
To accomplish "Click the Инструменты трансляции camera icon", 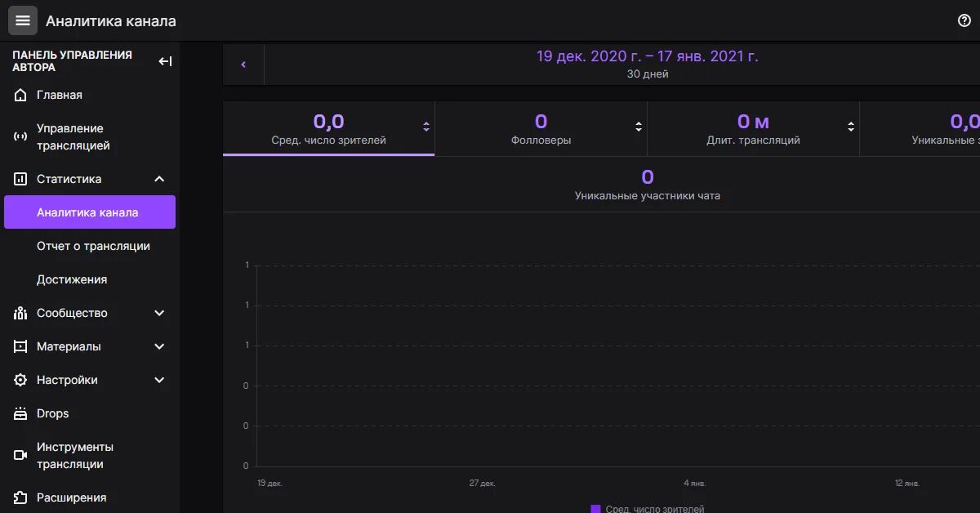I will pos(20,456).
